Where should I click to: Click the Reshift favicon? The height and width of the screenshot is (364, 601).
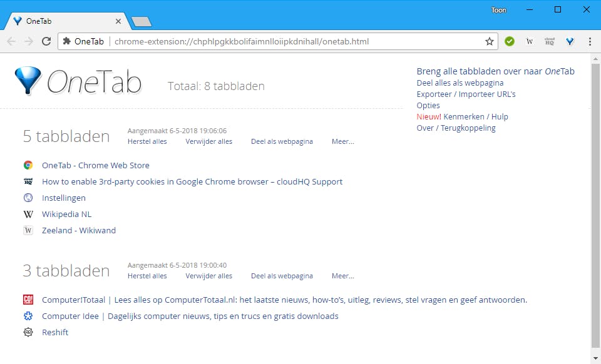(x=28, y=332)
